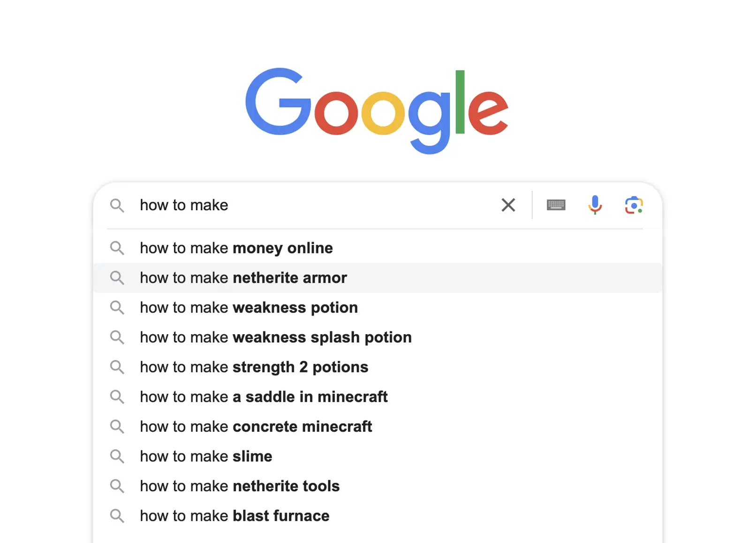Choose 'how to make strength 2 potions'
Viewport: 756px width, 543px height.
click(x=254, y=367)
